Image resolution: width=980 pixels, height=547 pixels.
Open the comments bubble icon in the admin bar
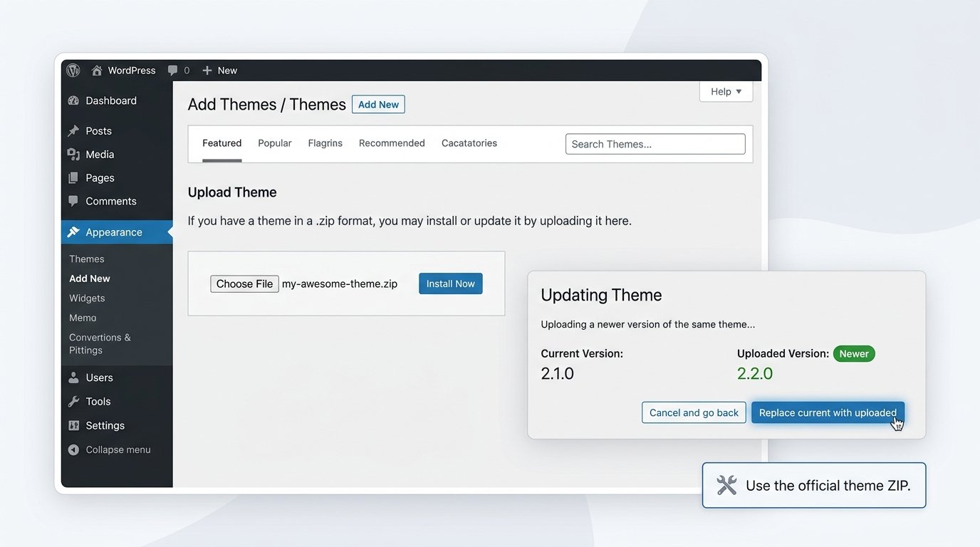tap(173, 71)
